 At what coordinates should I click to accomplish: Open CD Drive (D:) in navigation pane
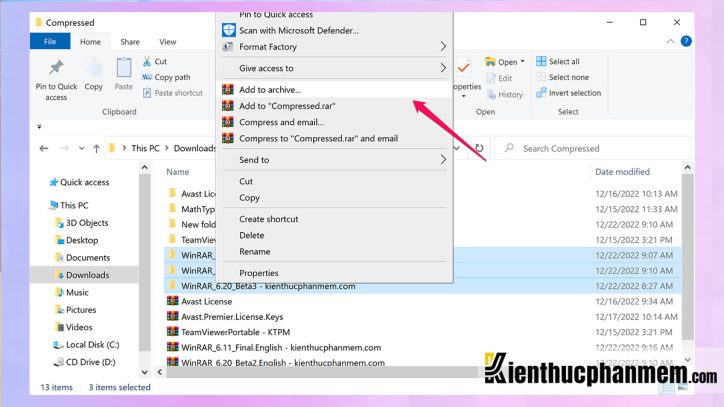coord(84,362)
